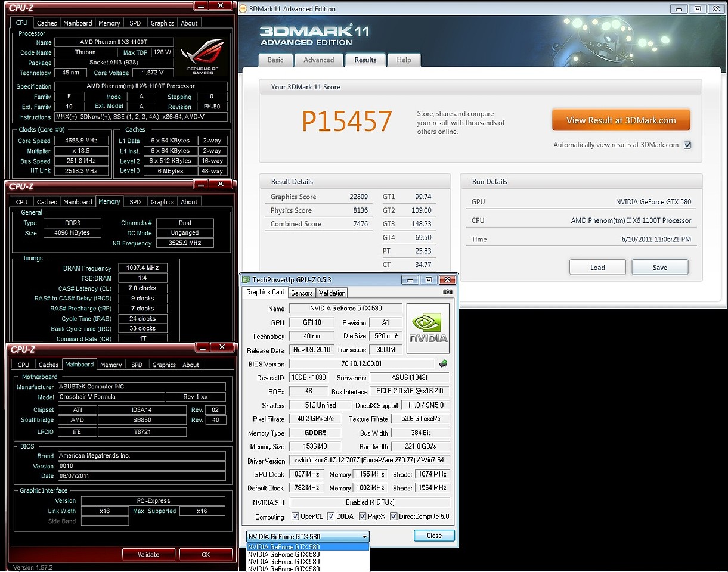Click the P15457 score text

pyautogui.click(x=346, y=121)
